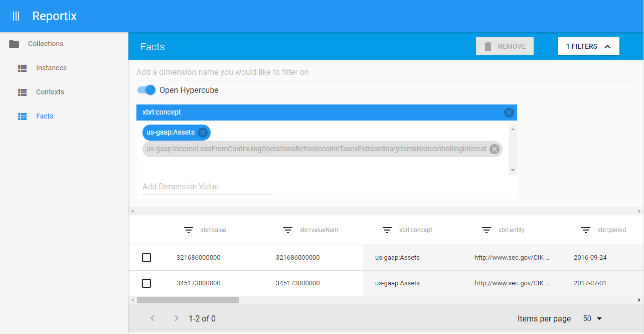Go to the previous page arrow
Image resolution: width=644 pixels, height=334 pixels.
tap(153, 318)
